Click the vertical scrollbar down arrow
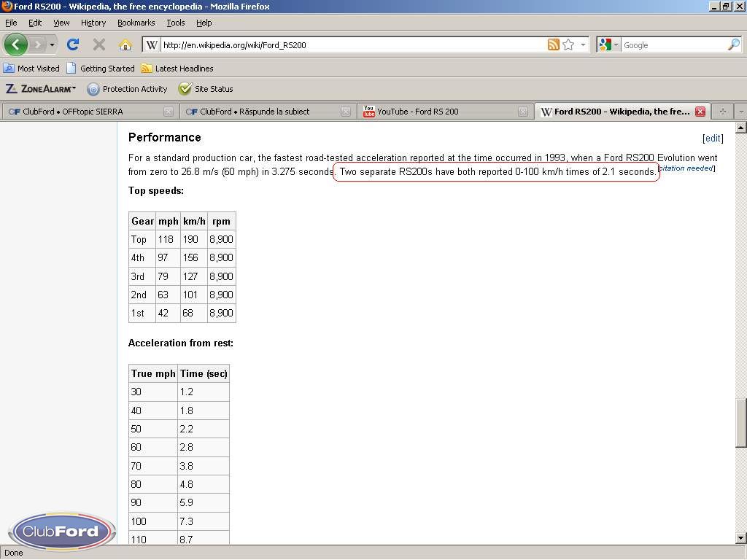Screen dimensions: 747x560 pos(740,538)
